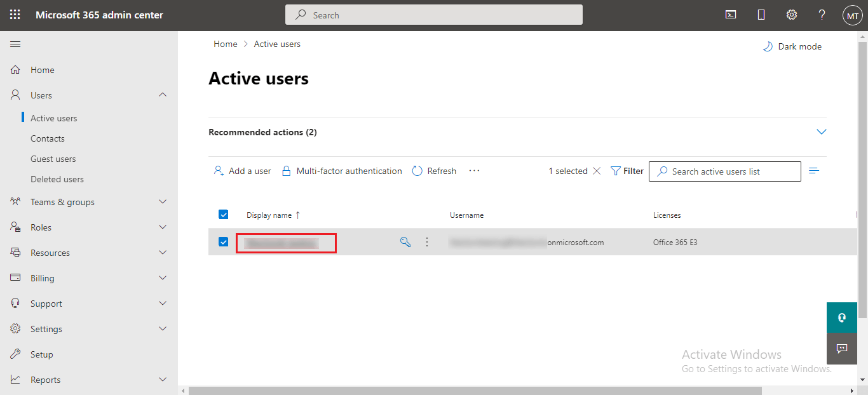Click the reset password key icon

pyautogui.click(x=405, y=242)
